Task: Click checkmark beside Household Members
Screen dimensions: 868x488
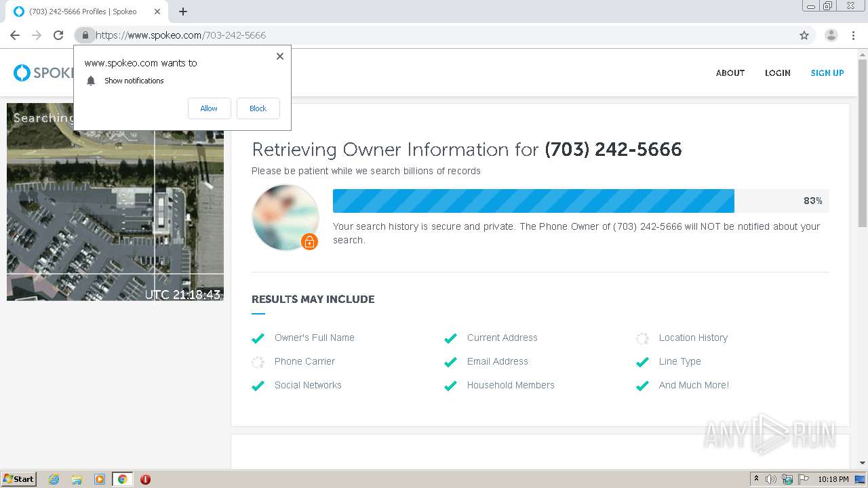Action: [450, 386]
